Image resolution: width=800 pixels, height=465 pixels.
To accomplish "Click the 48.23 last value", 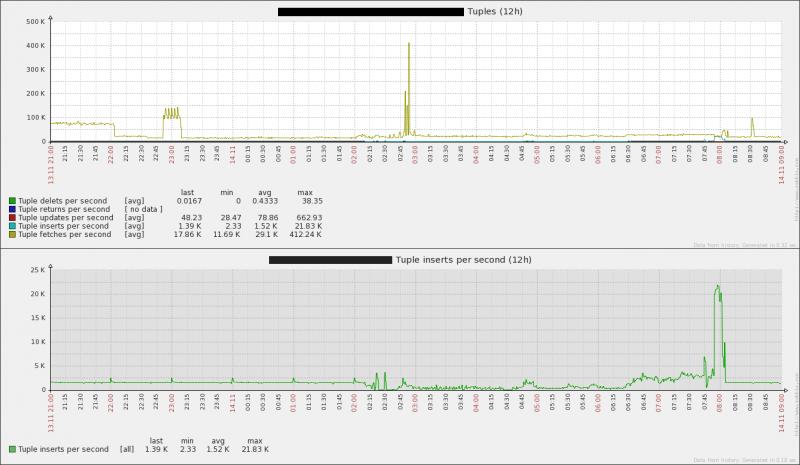I will (191, 218).
